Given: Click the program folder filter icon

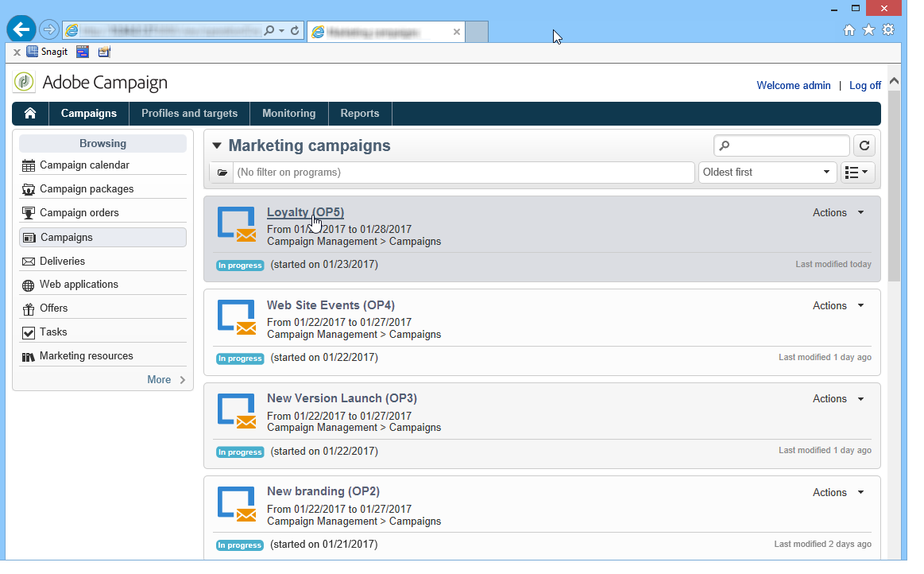Looking at the screenshot, I should [x=222, y=173].
